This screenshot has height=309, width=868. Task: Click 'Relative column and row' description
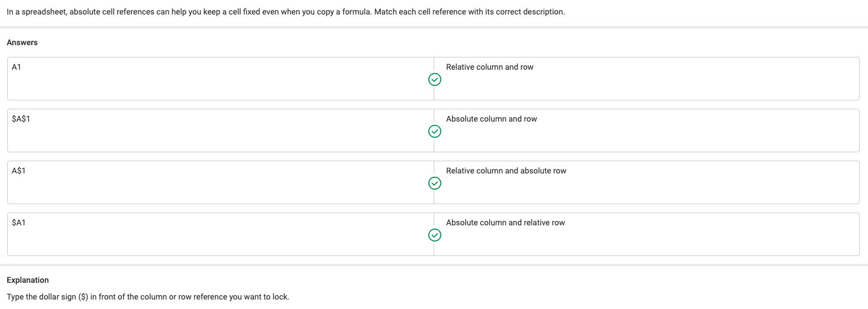(490, 67)
